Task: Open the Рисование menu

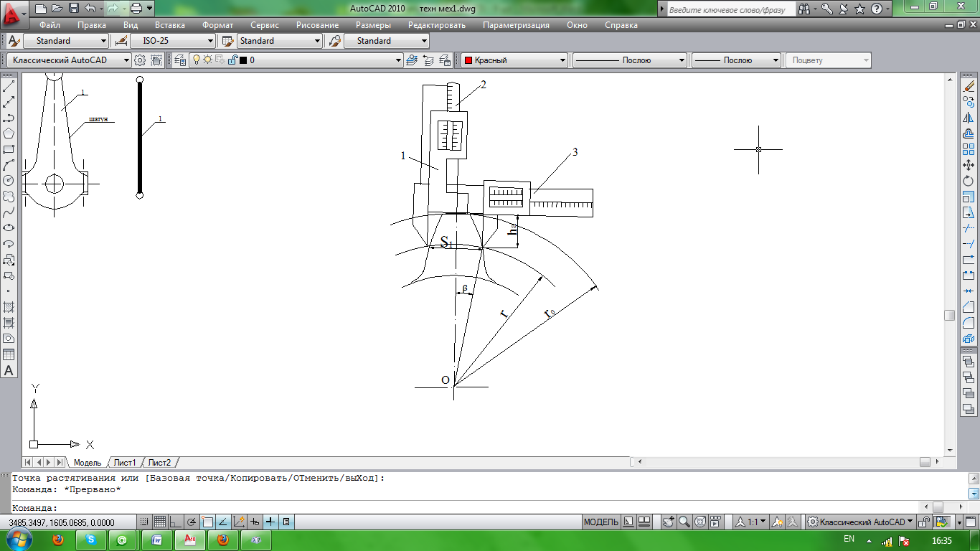Action: 317,25
